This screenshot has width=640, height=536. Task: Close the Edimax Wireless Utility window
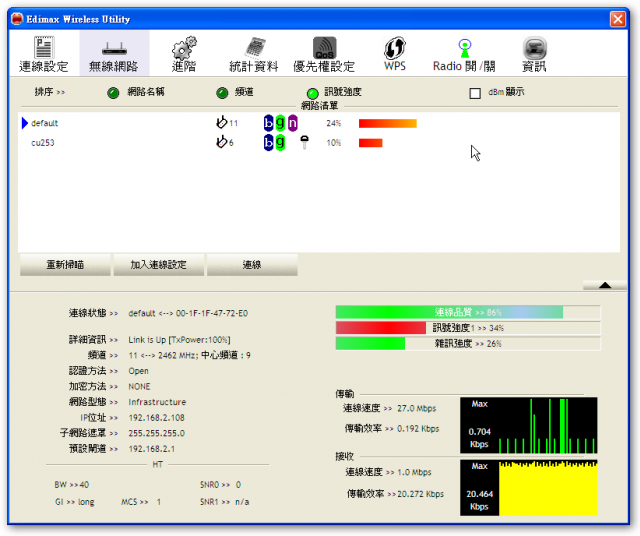[618, 19]
